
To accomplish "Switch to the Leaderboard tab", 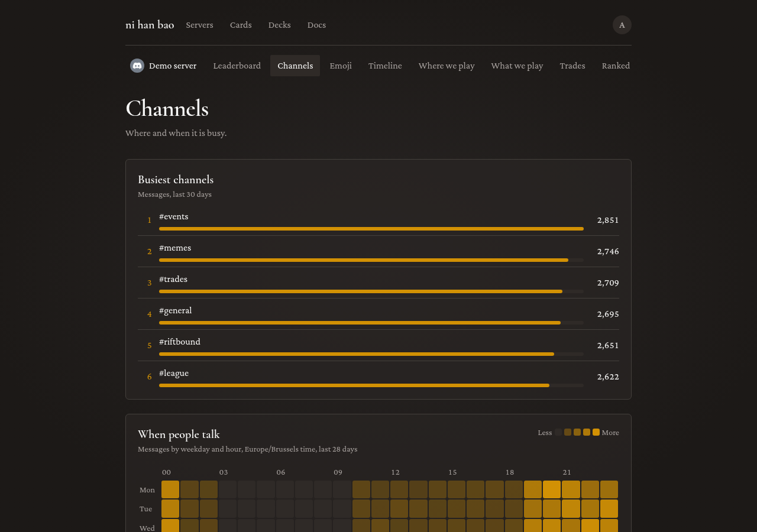I will pos(237,66).
